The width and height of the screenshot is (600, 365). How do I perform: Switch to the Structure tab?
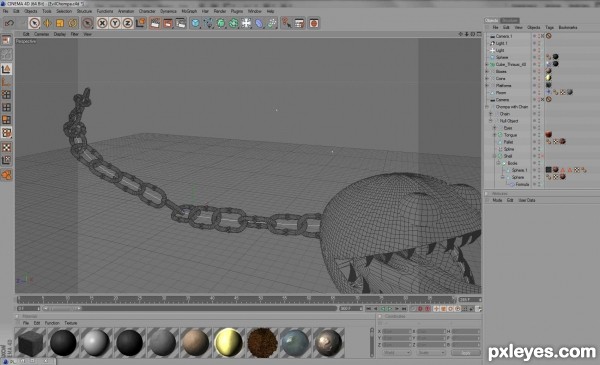coord(509,20)
